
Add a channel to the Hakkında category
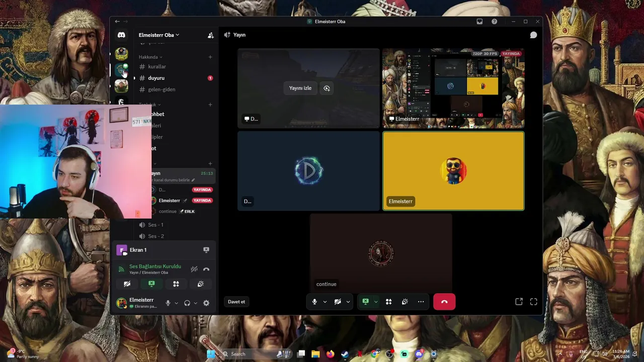tap(210, 57)
